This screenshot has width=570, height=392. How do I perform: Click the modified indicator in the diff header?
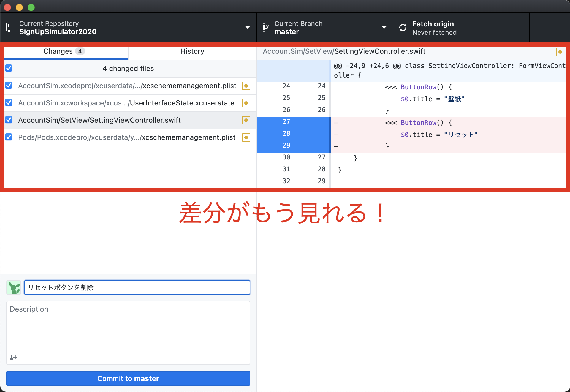(560, 52)
